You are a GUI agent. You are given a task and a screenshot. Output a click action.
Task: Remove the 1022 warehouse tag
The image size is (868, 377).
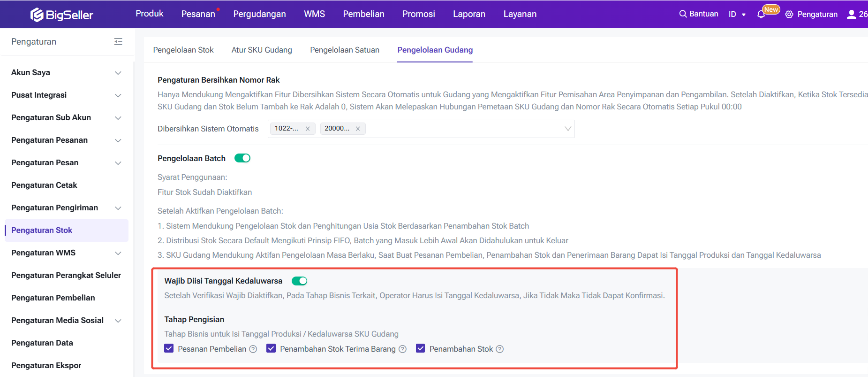[x=308, y=129]
